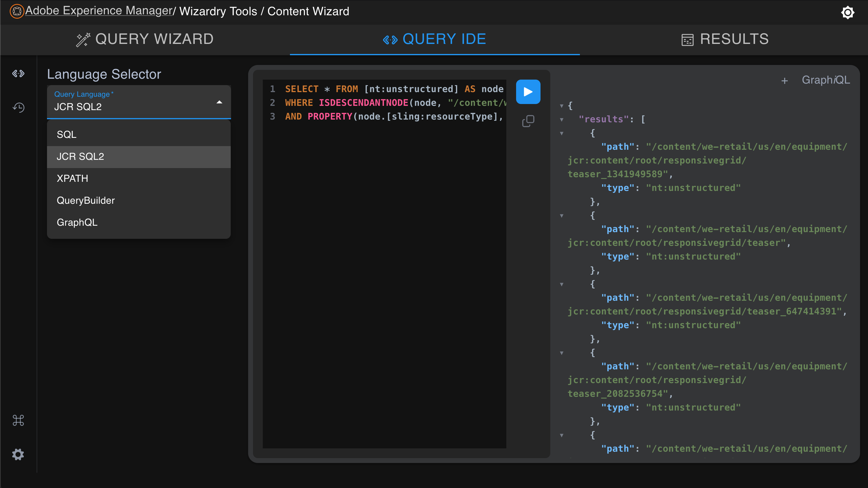Switch to the Query Wizard tab

pyautogui.click(x=144, y=39)
